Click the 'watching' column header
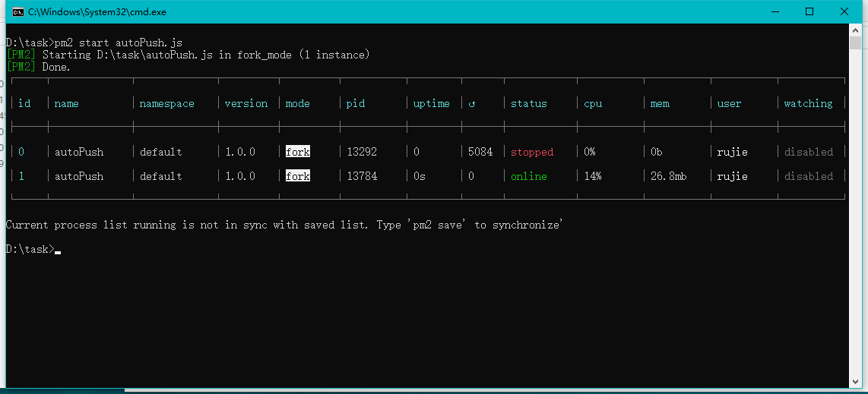Screen dimensions: 868x394 coord(808,104)
